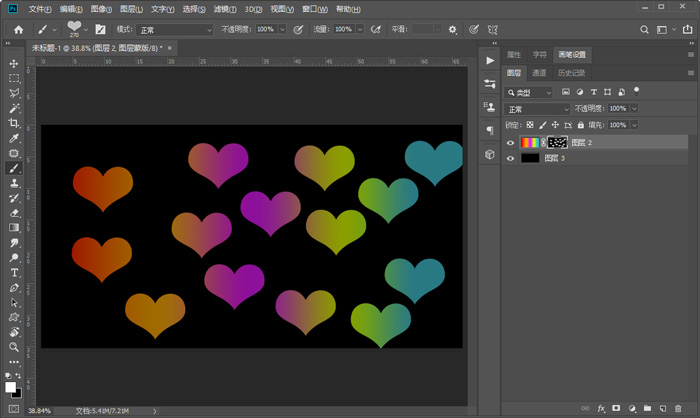
Task: Toggle visibility of 图层 3
Action: point(511,158)
